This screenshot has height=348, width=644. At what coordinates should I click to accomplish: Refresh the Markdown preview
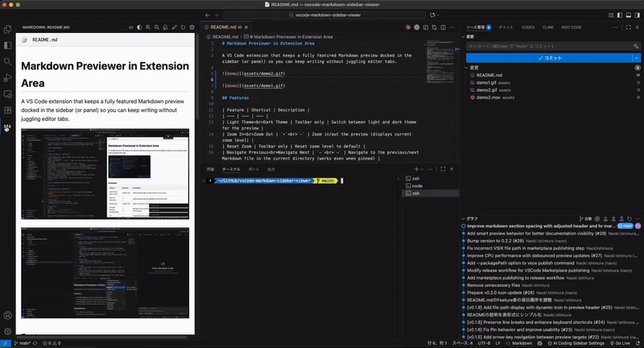184,27
